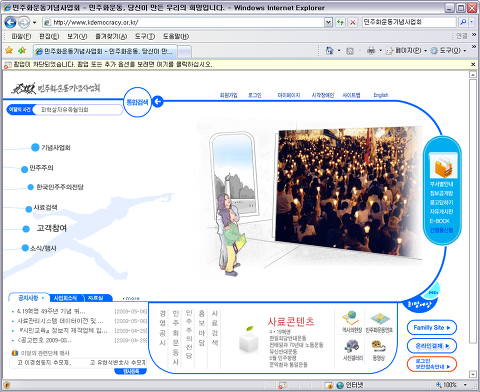Click the orange 로그인 보안접속안내 button
480x392 pixels.
pyautogui.click(x=432, y=364)
